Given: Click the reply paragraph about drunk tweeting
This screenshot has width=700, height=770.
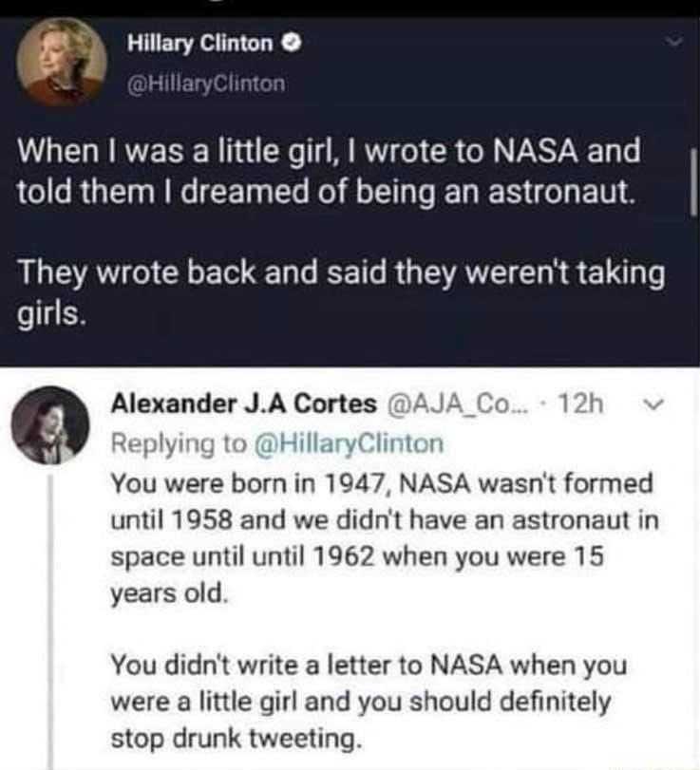Looking at the screenshot, I should 369,702.
